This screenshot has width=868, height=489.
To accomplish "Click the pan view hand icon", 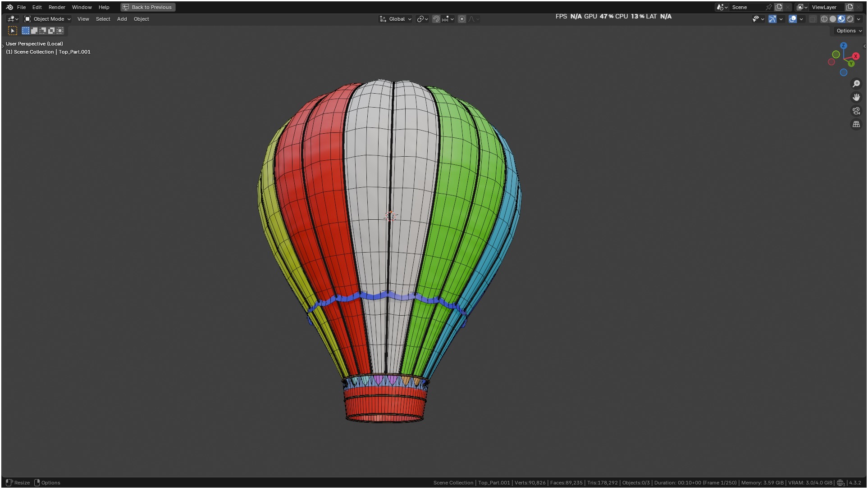I will click(856, 97).
